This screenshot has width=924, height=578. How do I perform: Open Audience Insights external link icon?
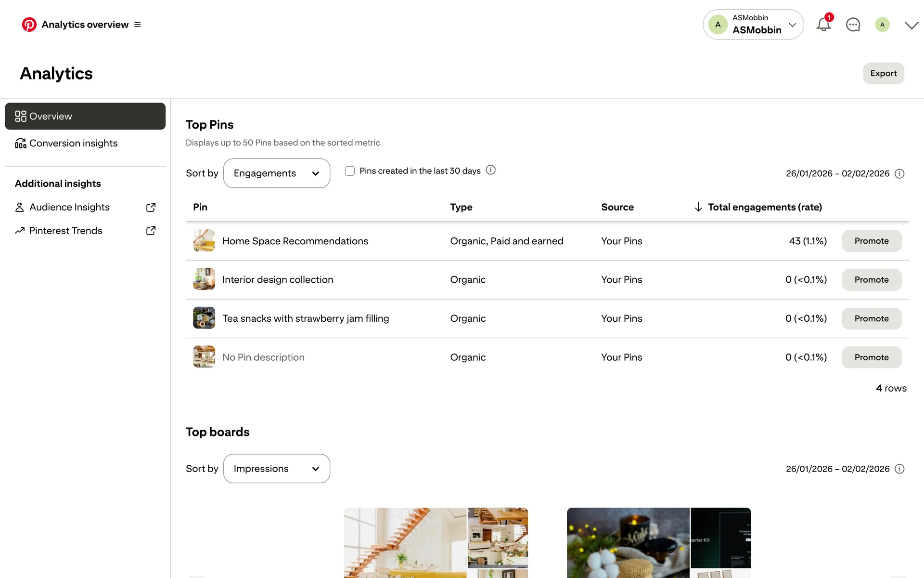click(151, 207)
